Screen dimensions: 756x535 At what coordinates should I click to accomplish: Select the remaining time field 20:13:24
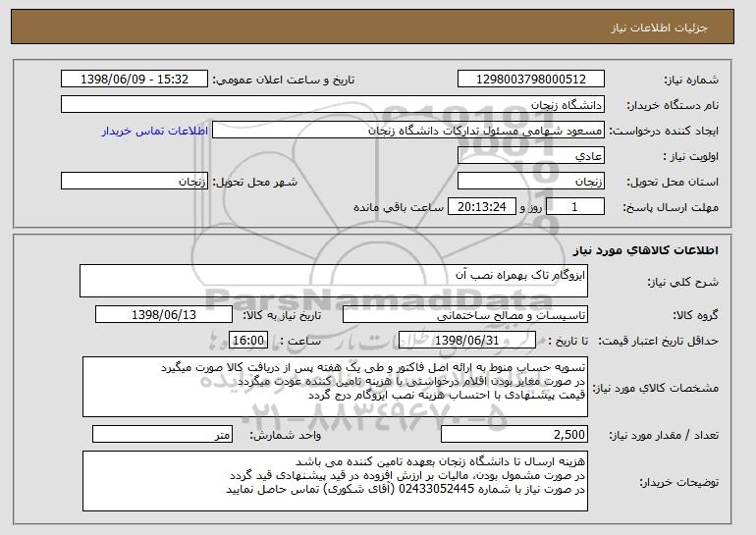482,207
